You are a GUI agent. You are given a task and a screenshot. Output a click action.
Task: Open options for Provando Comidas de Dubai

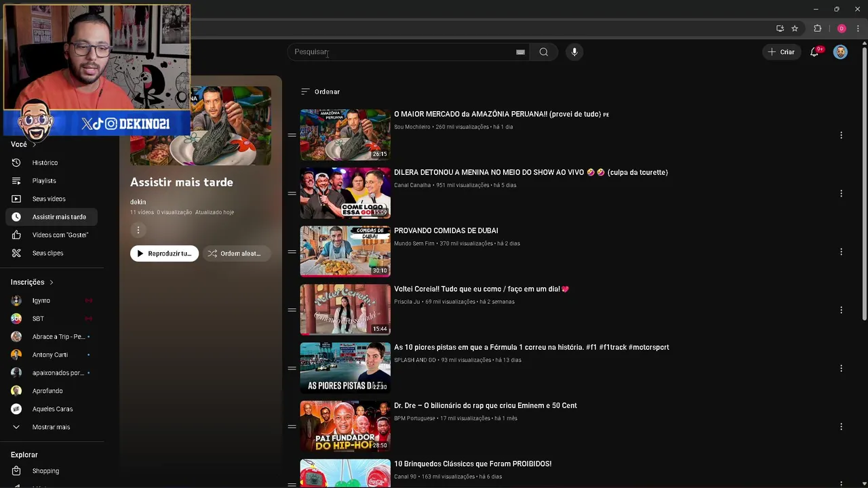(x=841, y=251)
